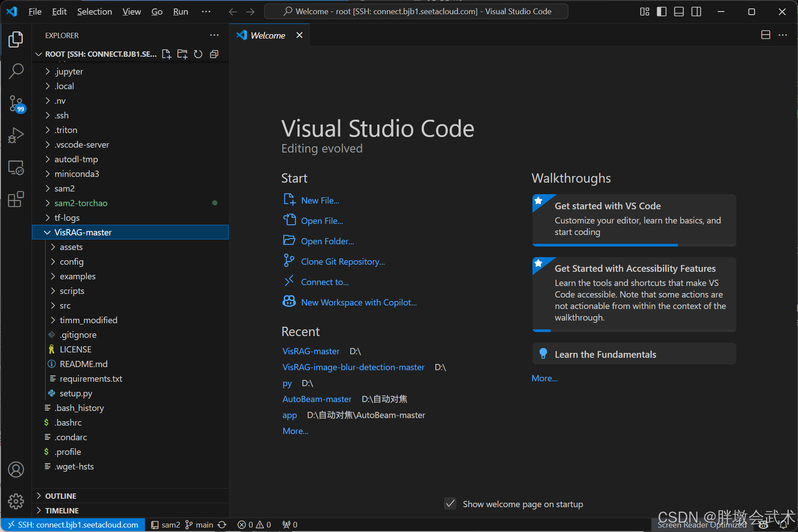This screenshot has width=798, height=532.
Task: Go forward using the navigation arrow
Action: click(x=250, y=12)
